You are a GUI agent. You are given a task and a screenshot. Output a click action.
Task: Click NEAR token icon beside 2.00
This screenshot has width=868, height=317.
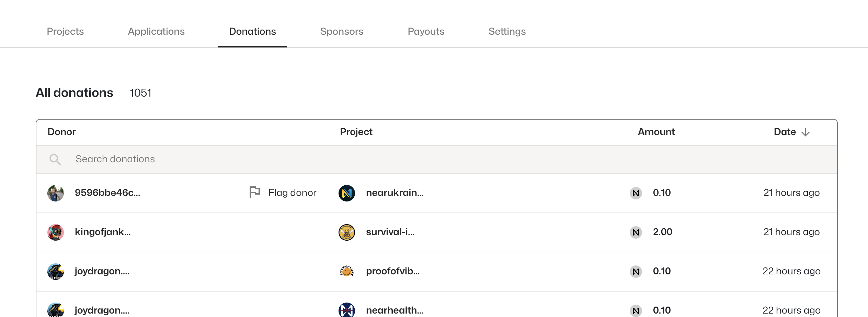pos(636,232)
